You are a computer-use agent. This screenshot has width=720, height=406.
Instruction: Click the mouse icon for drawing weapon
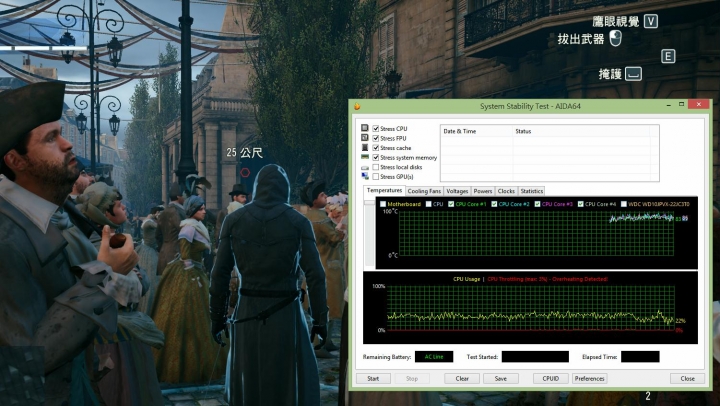(615, 38)
